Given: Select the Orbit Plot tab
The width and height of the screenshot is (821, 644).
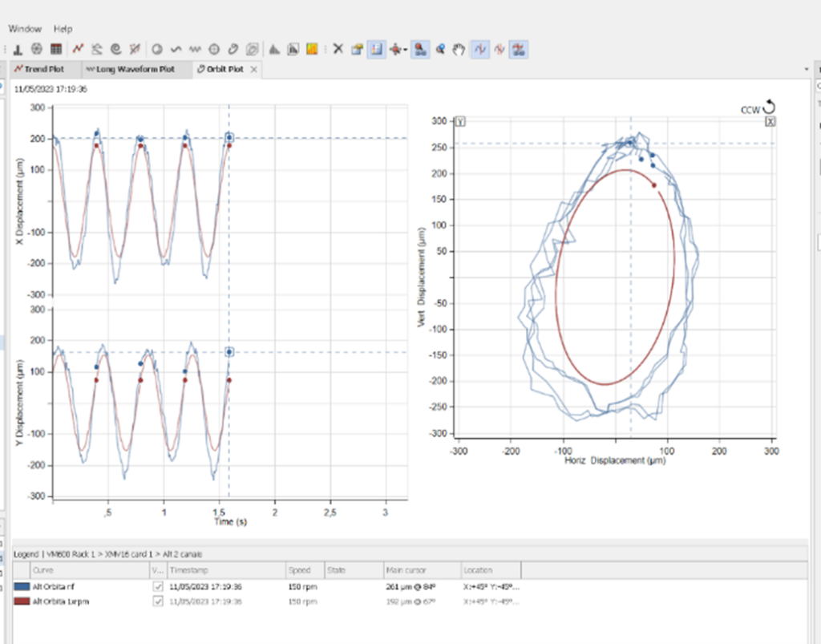Looking at the screenshot, I should click(224, 69).
